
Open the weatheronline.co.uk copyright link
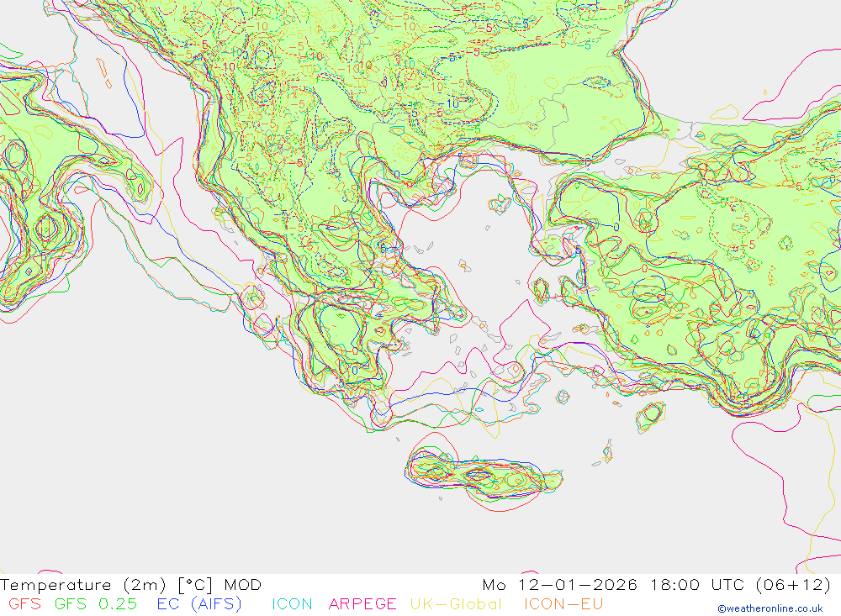pyautogui.click(x=770, y=608)
